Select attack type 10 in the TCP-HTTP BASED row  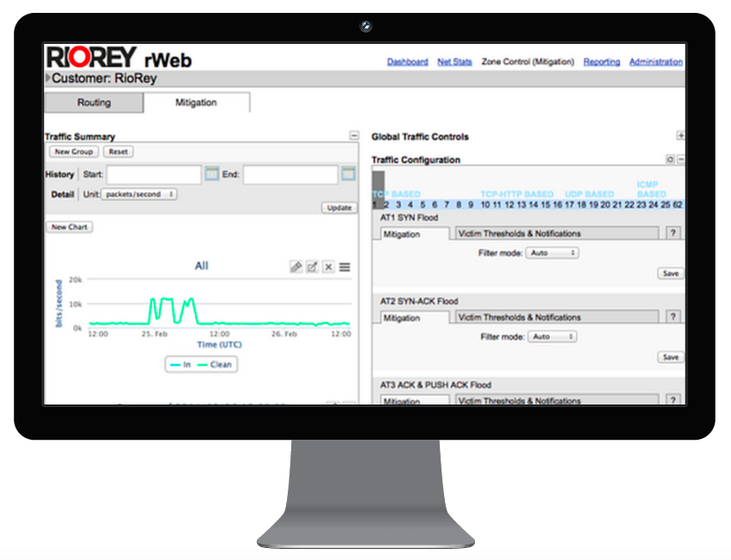coord(485,205)
